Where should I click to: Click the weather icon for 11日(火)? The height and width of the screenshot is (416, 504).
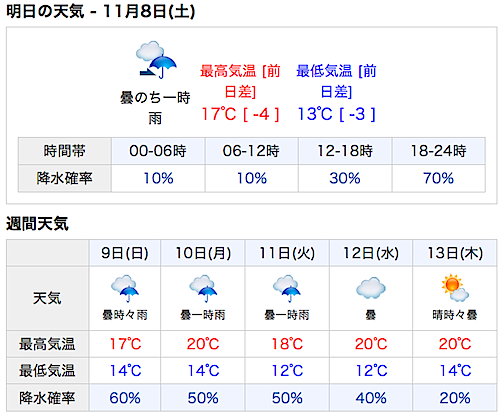pyautogui.click(x=287, y=288)
